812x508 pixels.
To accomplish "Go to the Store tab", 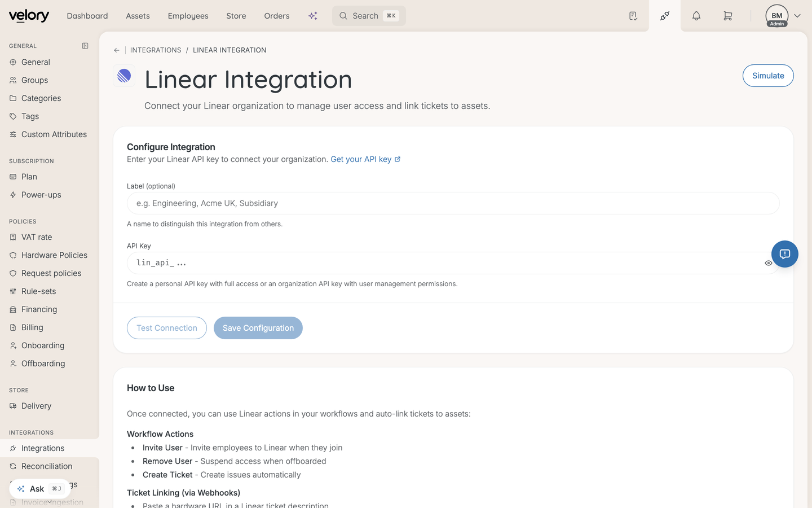I will [x=236, y=16].
